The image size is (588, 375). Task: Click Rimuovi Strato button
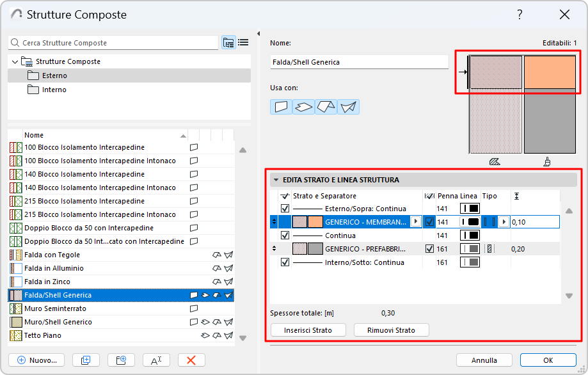click(x=391, y=330)
